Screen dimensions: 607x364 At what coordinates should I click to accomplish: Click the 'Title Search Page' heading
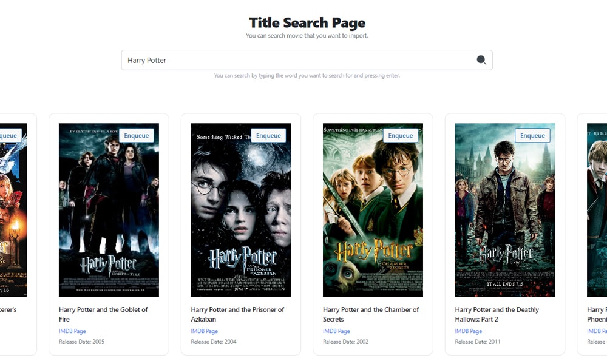(307, 22)
